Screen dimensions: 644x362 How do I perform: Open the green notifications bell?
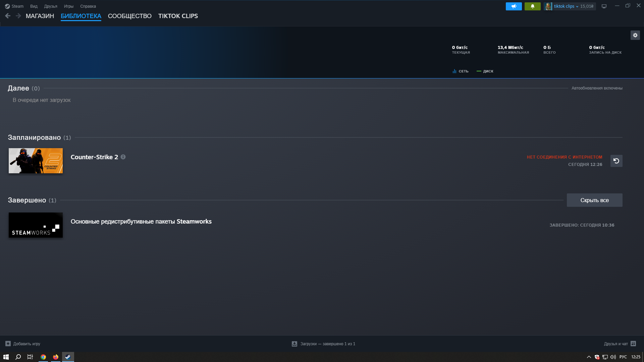(532, 6)
